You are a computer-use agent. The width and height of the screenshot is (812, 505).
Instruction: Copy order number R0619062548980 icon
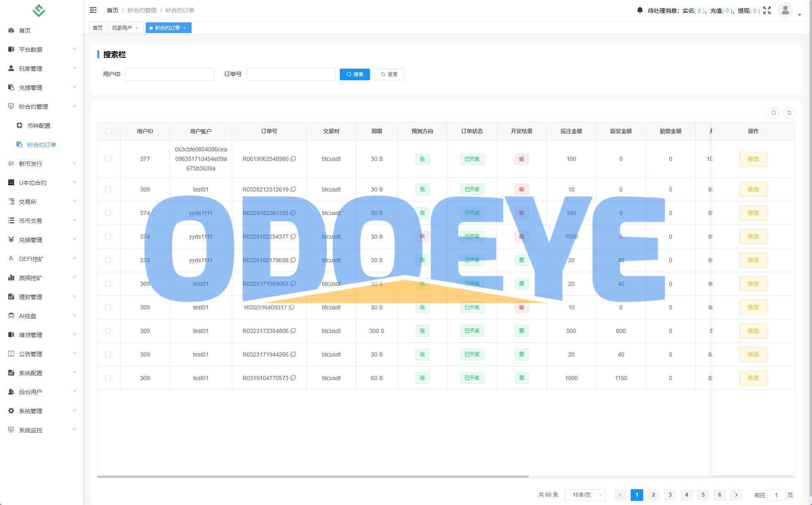pyautogui.click(x=293, y=159)
